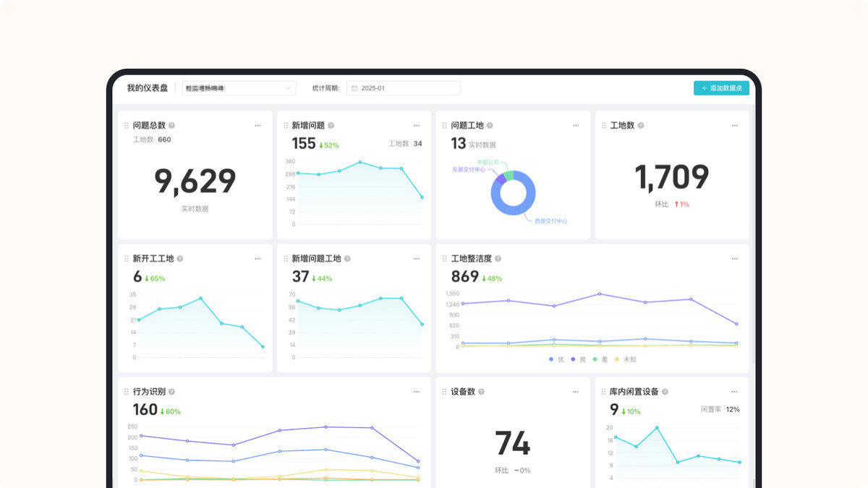868x488 pixels.
Task: Click the blue donut segment in 问题工地
Action: click(x=514, y=210)
